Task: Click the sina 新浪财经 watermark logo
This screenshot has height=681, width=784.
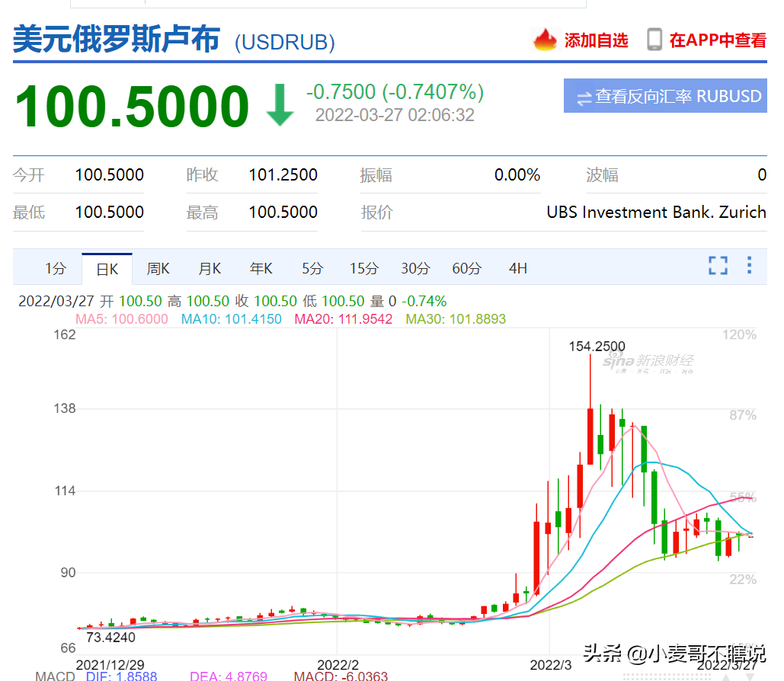Action: [648, 362]
